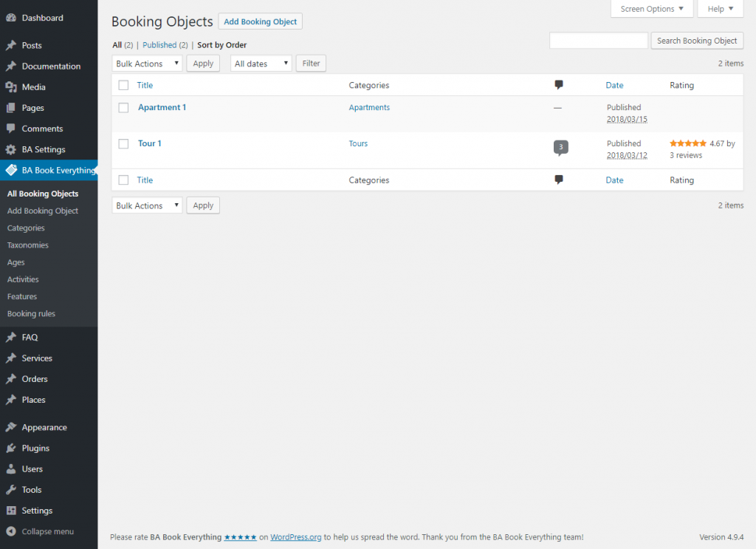Viewport: 756px width, 549px height.
Task: Expand the Screen Options panel
Action: point(651,9)
